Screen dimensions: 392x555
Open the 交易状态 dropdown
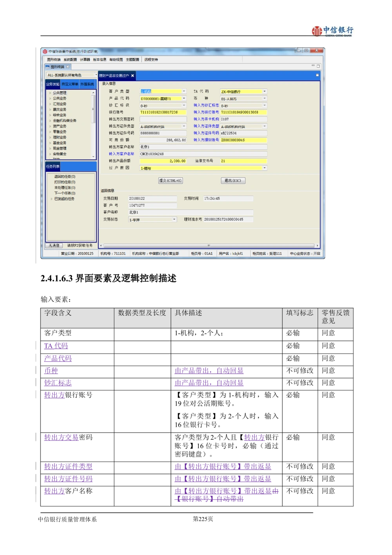[174, 218]
